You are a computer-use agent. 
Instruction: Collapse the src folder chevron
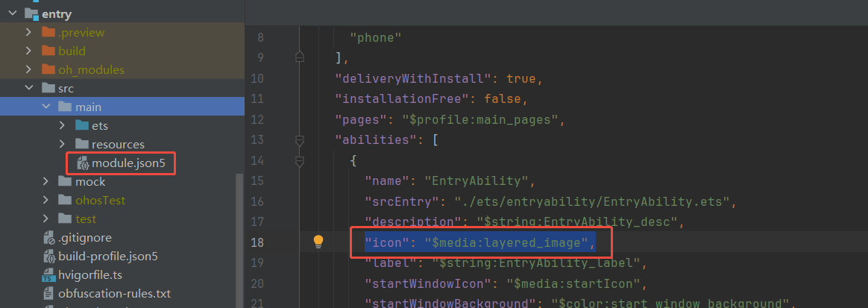pyautogui.click(x=28, y=89)
